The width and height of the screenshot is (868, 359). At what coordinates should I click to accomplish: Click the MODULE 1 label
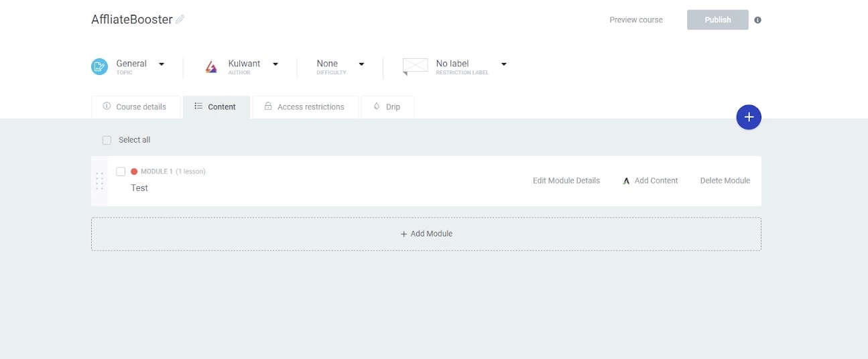(x=157, y=171)
